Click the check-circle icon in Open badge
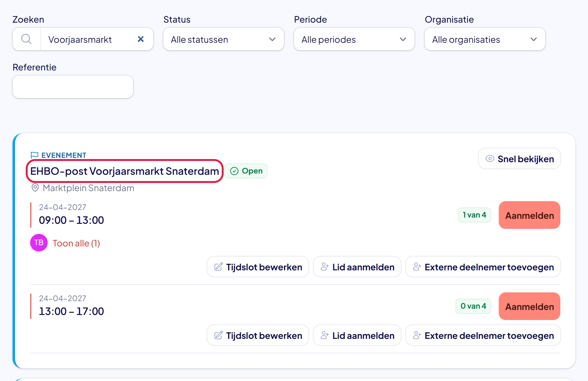 pyautogui.click(x=234, y=171)
